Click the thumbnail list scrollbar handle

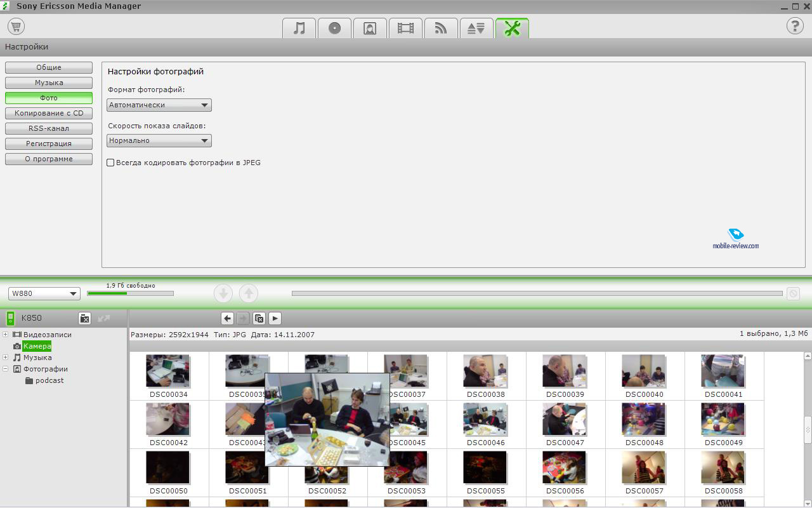[808, 430]
